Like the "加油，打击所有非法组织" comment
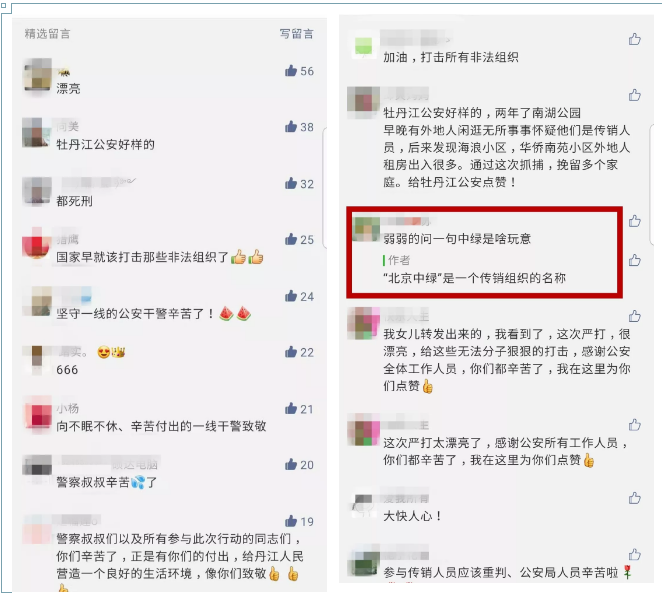Screen dimensions: 662x593 coord(635,39)
